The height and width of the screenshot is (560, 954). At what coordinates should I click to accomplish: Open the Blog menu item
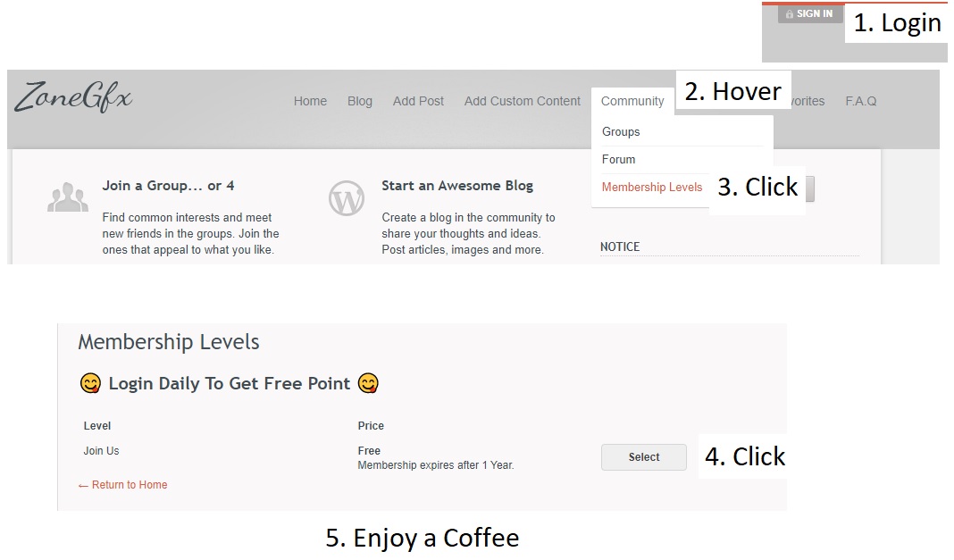click(360, 101)
